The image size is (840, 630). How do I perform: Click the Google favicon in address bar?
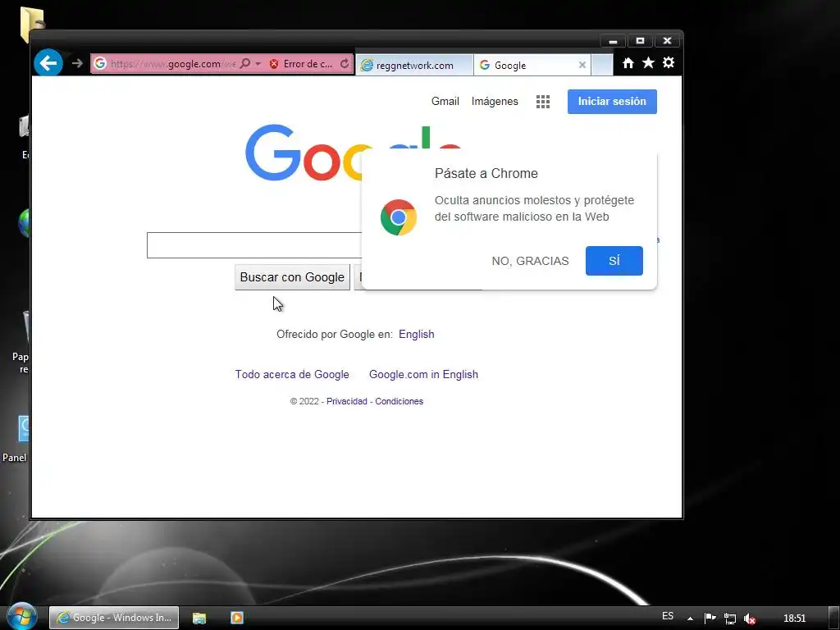pyautogui.click(x=100, y=64)
